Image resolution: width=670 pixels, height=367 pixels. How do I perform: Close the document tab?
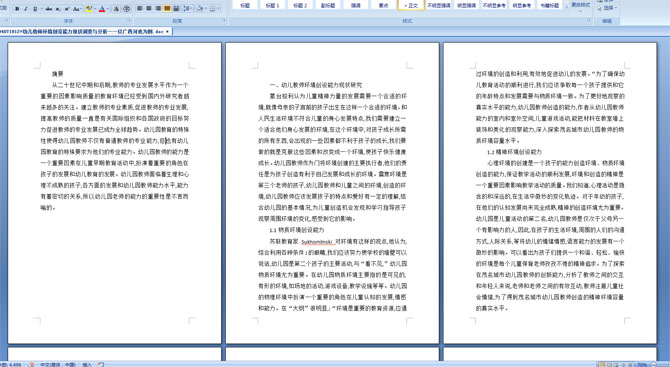point(168,31)
